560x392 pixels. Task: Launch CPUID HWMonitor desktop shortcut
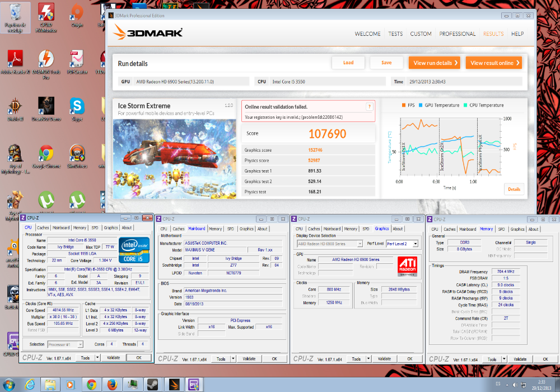click(x=46, y=17)
